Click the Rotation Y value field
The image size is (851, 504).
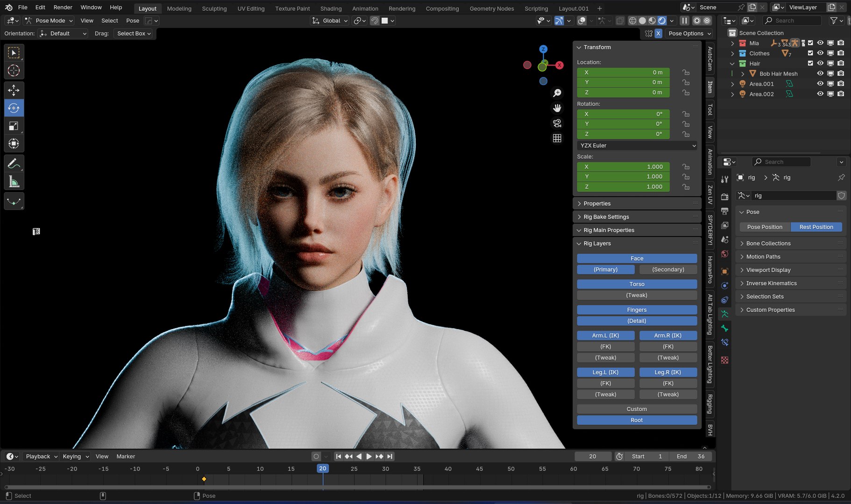click(x=624, y=124)
